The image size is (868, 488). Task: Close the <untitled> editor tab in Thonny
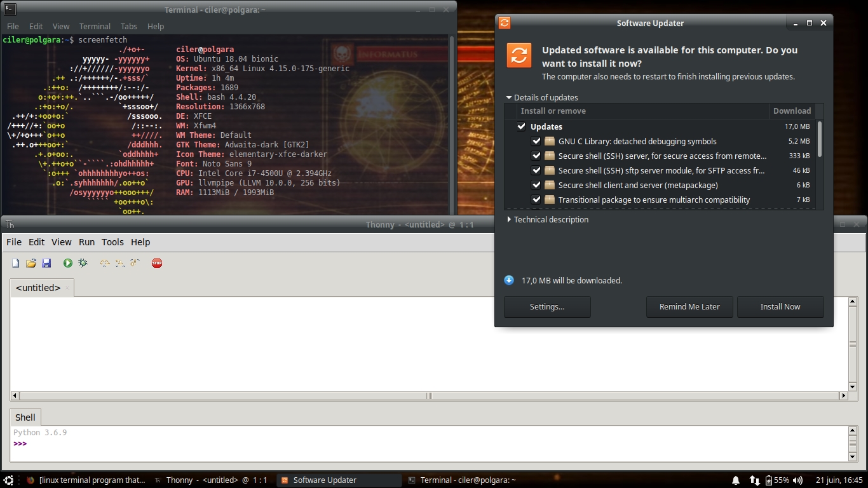67,288
